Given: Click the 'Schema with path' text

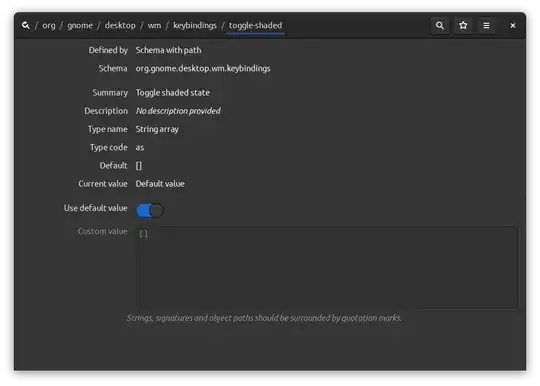Looking at the screenshot, I should pos(168,50).
